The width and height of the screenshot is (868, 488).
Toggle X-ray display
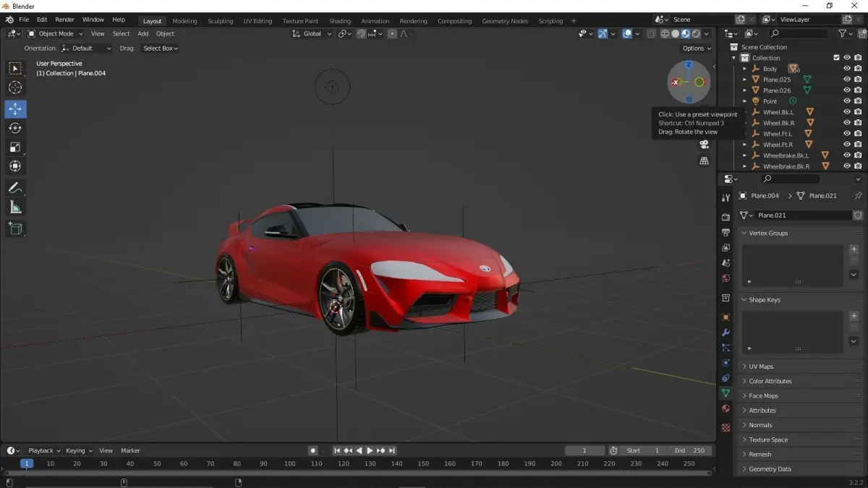(650, 33)
